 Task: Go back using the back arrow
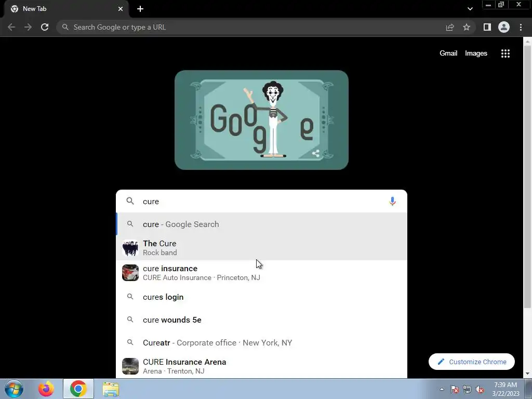point(11,27)
